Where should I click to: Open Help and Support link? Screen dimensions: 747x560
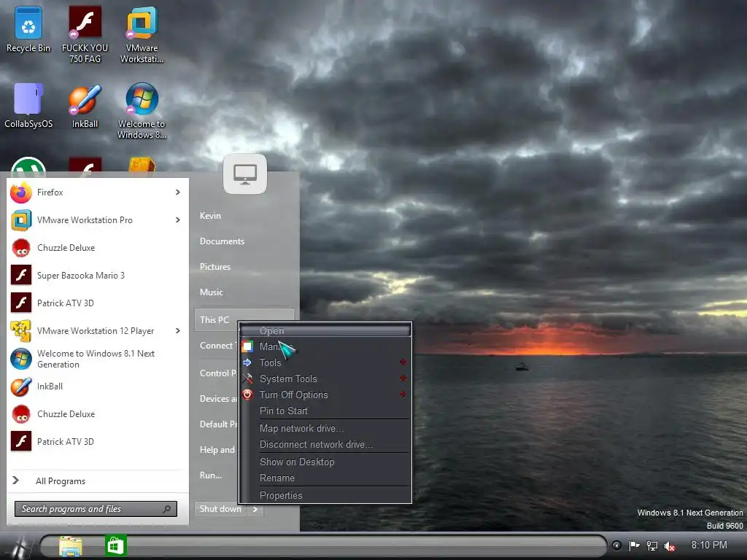click(217, 449)
